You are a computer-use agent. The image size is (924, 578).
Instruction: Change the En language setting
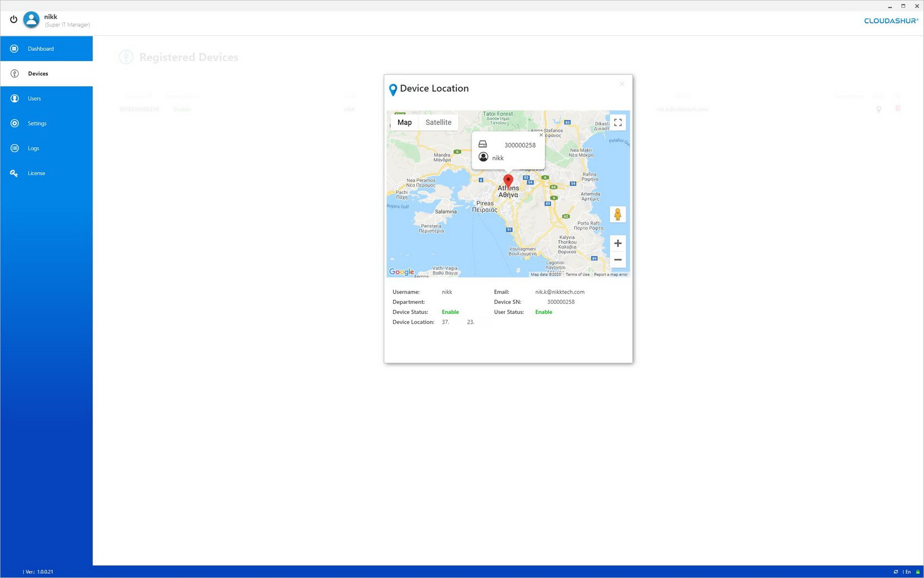(908, 572)
